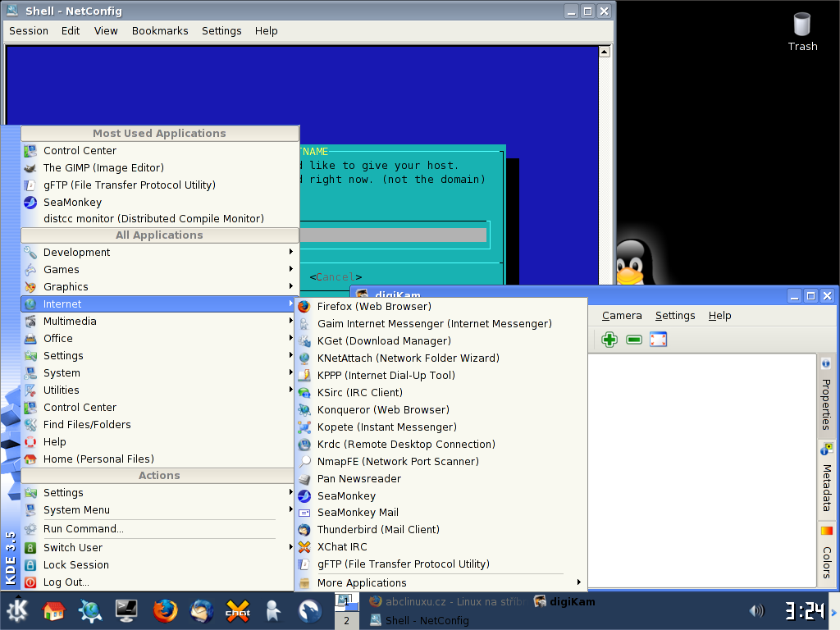The width and height of the screenshot is (840, 630).
Task: Switch to virtual desktop 2 in pager
Action: pos(347,620)
